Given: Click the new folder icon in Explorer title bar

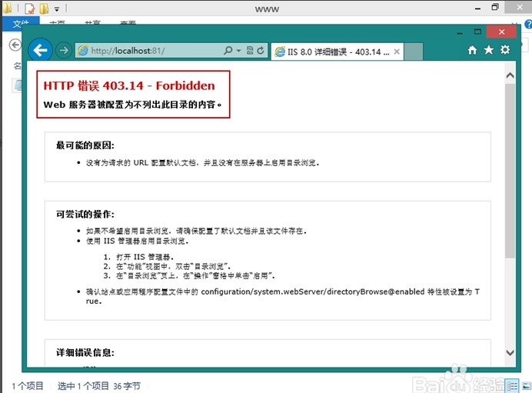Looking at the screenshot, I should (x=44, y=8).
